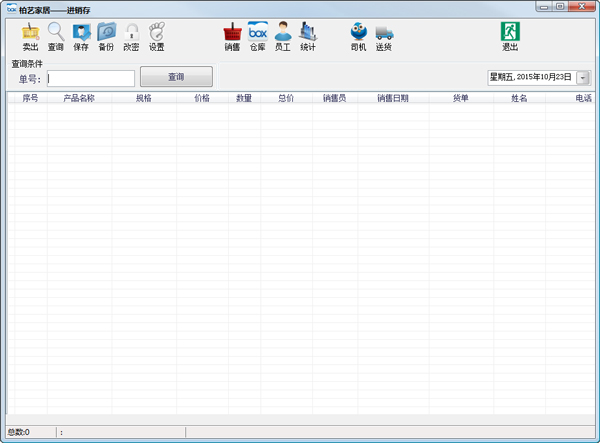Close the 柏艺家居 window
This screenshot has width=600, height=443.
(582, 7)
